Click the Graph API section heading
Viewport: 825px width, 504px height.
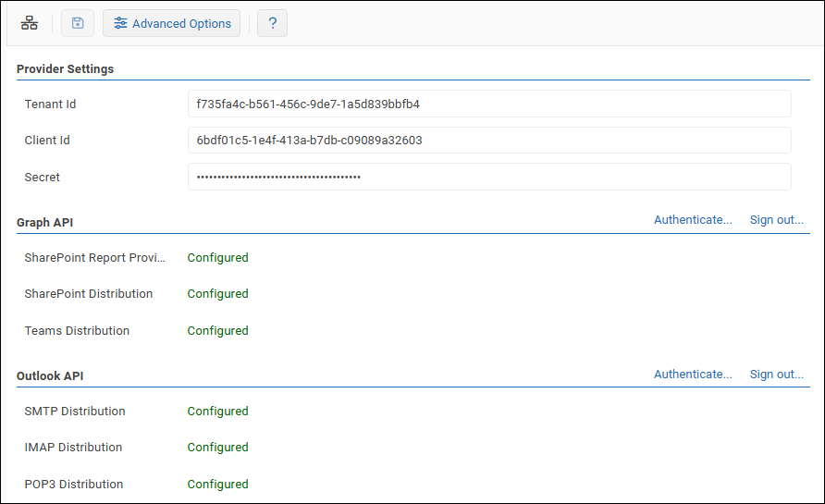[44, 223]
